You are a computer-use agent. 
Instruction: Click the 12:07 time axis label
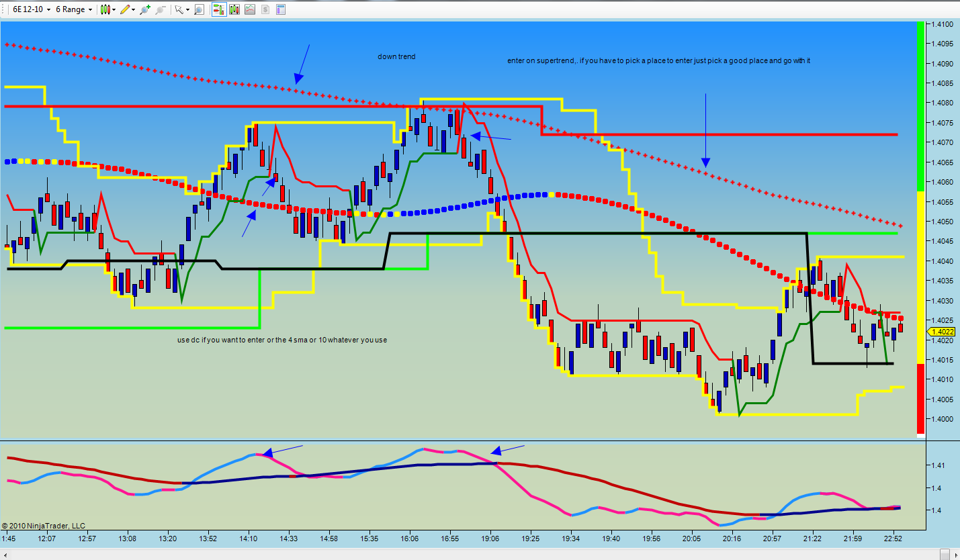pos(46,539)
